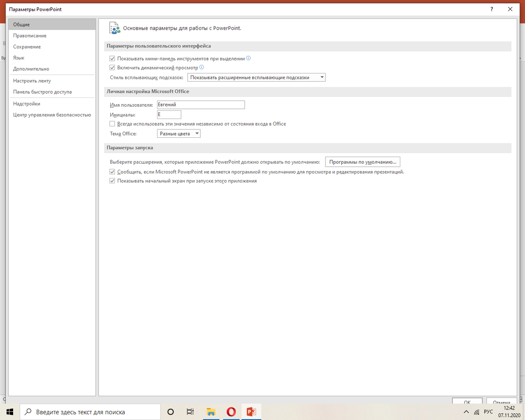
Task: Click info icon next to mini-toolbar option
Action: 248,58
